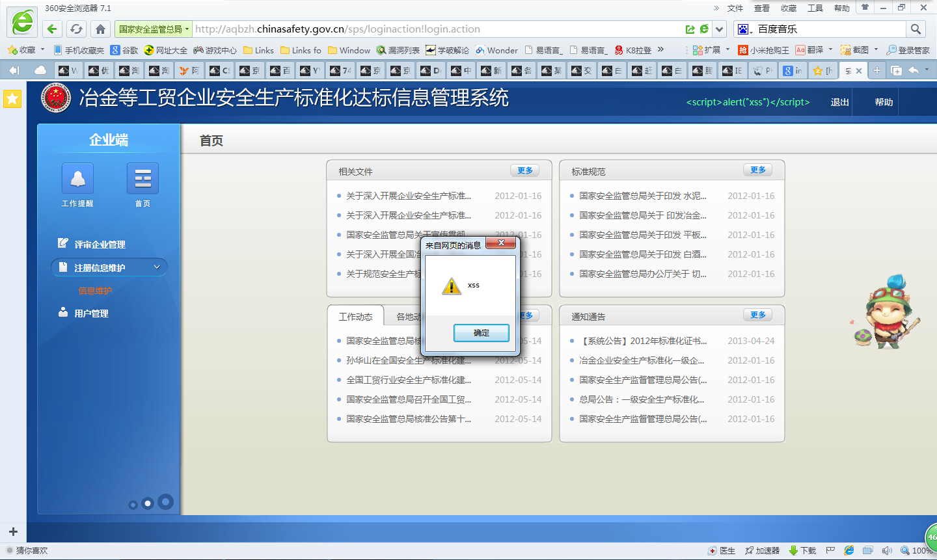Open 国家安全监管总局办公厅关于 切 link
937x560 pixels.
pyautogui.click(x=643, y=274)
